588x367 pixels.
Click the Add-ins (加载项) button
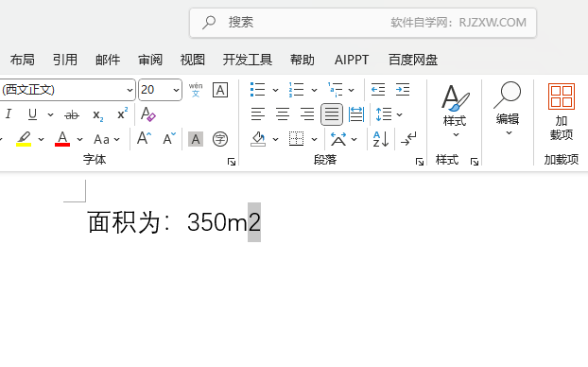click(x=561, y=112)
